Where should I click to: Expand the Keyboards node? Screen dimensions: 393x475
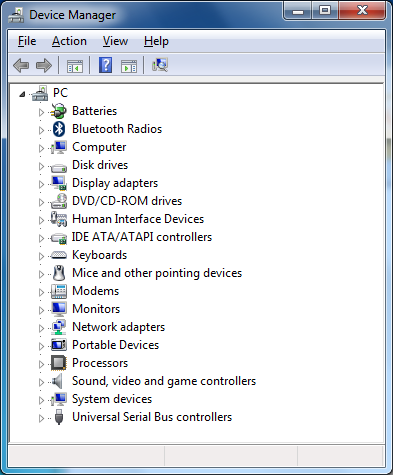tap(41, 256)
